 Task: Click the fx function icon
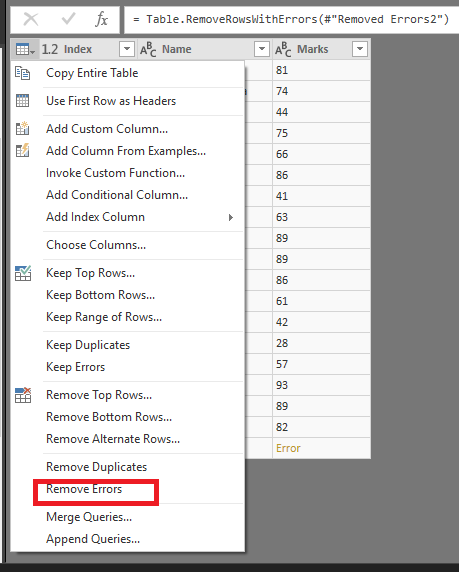point(102,19)
